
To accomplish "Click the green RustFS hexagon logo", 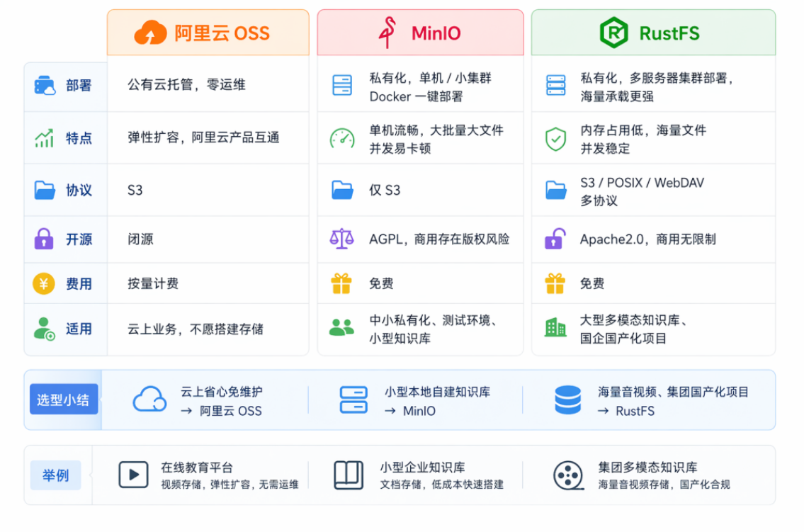I will tap(613, 33).
